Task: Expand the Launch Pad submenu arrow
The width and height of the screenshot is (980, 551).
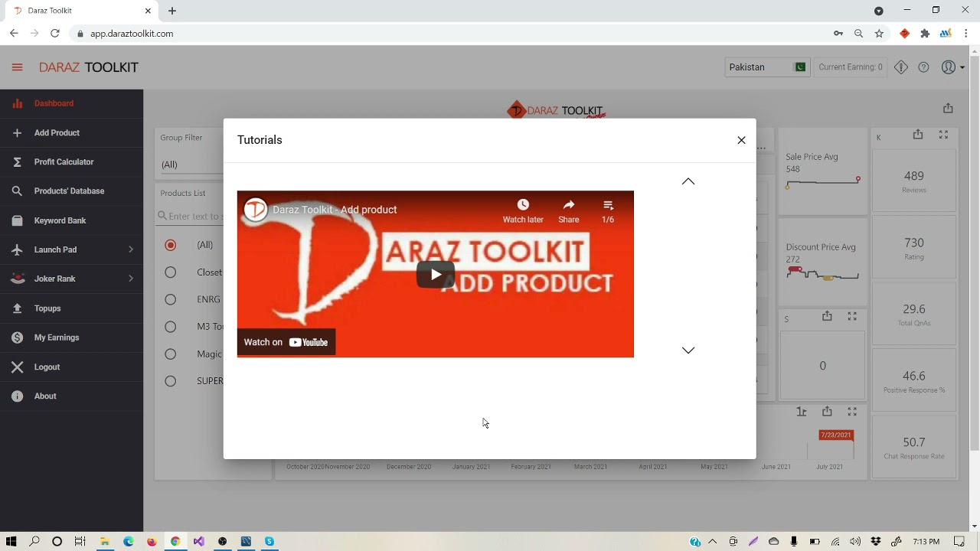Action: pyautogui.click(x=131, y=249)
